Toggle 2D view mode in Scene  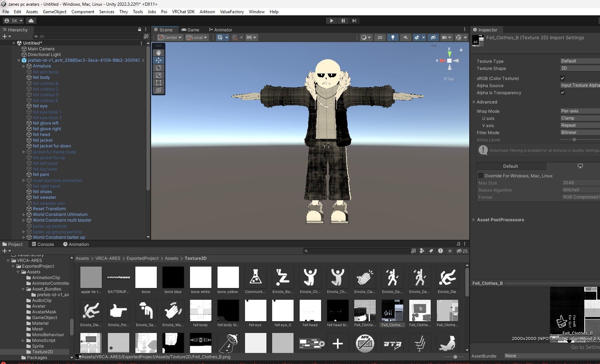(x=380, y=37)
